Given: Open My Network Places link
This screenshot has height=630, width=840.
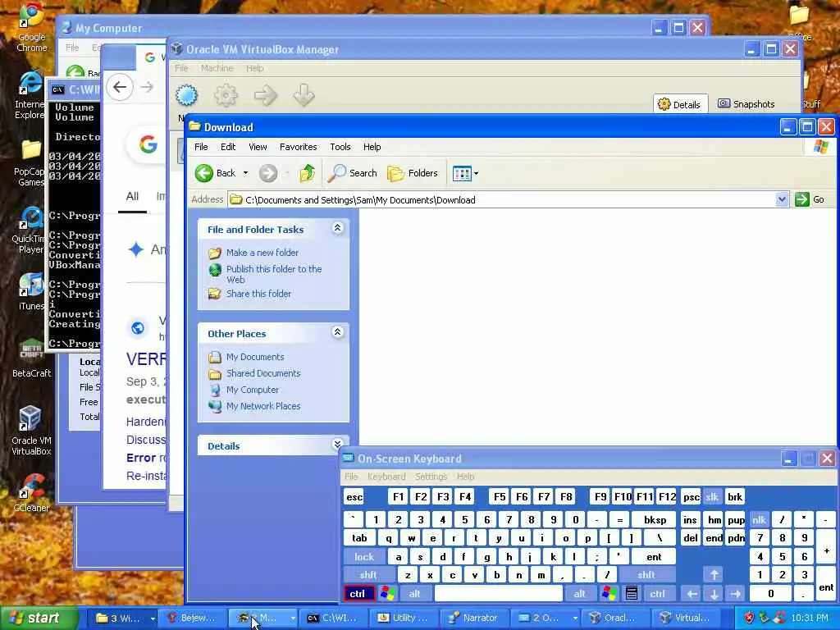Looking at the screenshot, I should pos(263,406).
